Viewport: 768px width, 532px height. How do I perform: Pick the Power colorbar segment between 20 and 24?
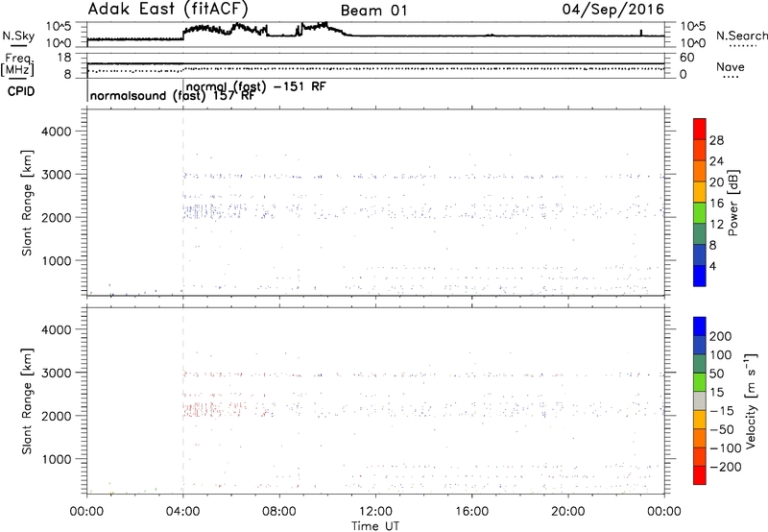click(x=700, y=172)
